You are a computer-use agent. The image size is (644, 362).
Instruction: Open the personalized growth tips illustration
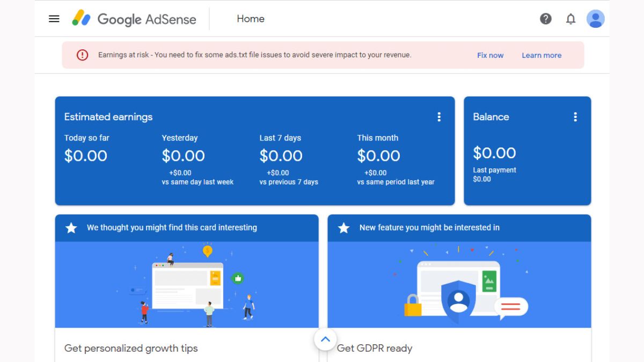pos(187,285)
